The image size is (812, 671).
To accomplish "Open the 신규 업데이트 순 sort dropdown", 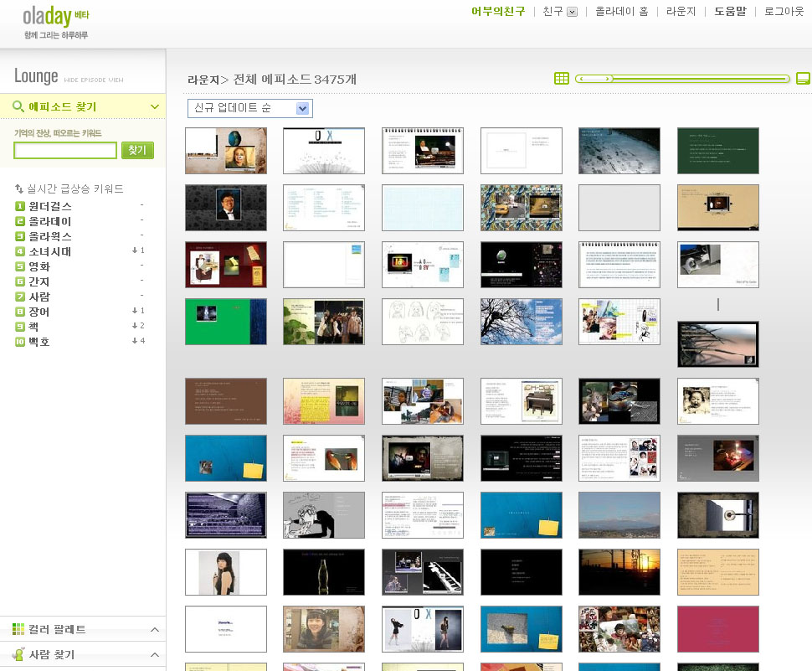I will (x=249, y=108).
